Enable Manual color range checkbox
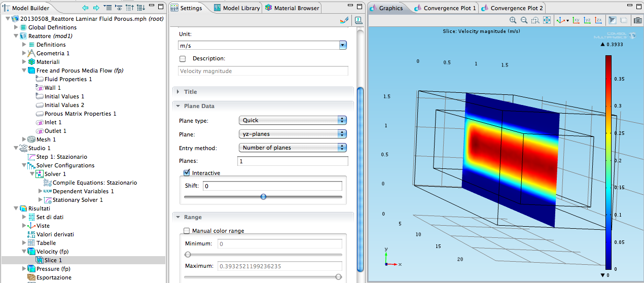The width and height of the screenshot is (644, 283). (x=187, y=231)
